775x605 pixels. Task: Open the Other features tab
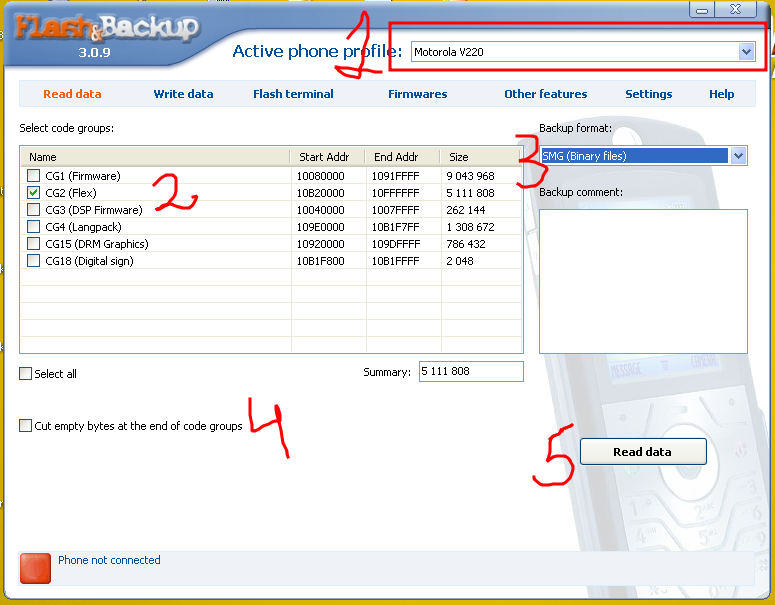tap(546, 94)
